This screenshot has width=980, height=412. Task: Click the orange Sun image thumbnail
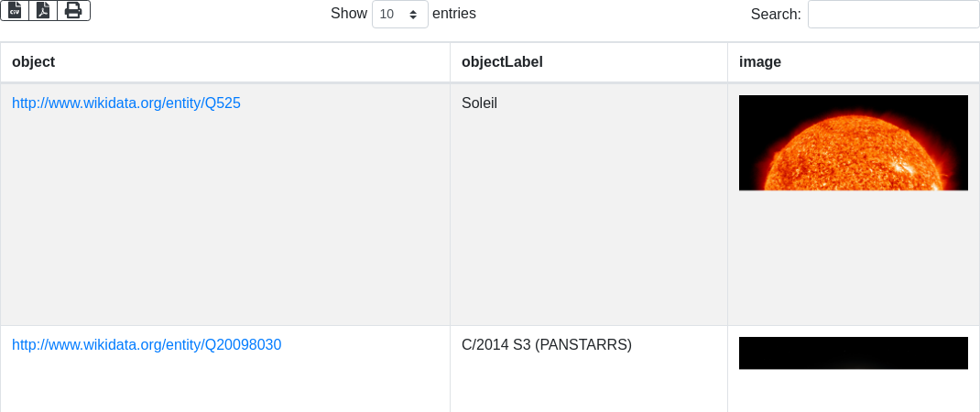coord(853,143)
